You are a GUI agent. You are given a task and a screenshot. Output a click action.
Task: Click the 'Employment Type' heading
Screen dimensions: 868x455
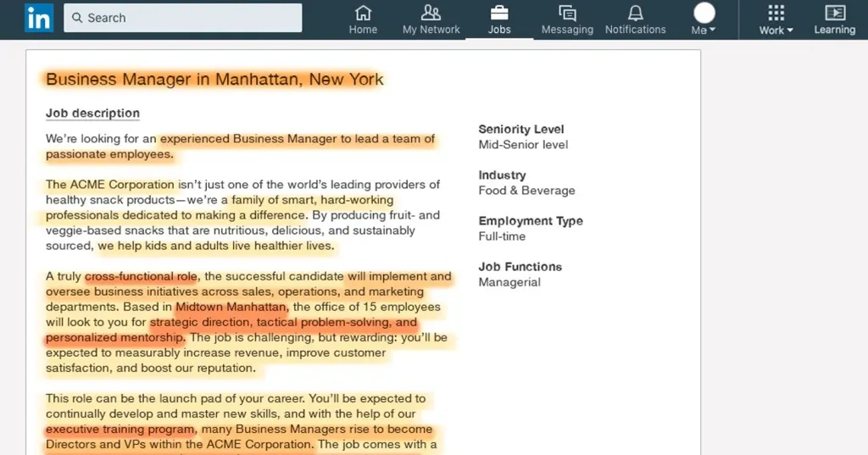click(x=531, y=221)
